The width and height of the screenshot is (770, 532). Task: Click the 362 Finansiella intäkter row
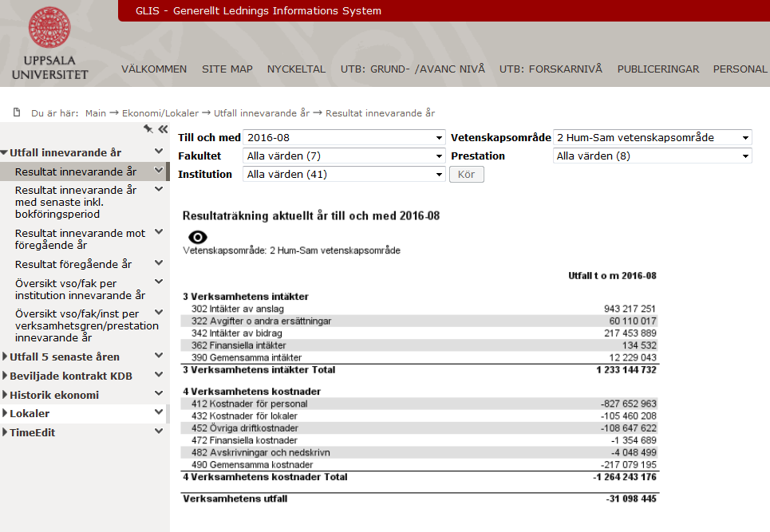(x=420, y=345)
